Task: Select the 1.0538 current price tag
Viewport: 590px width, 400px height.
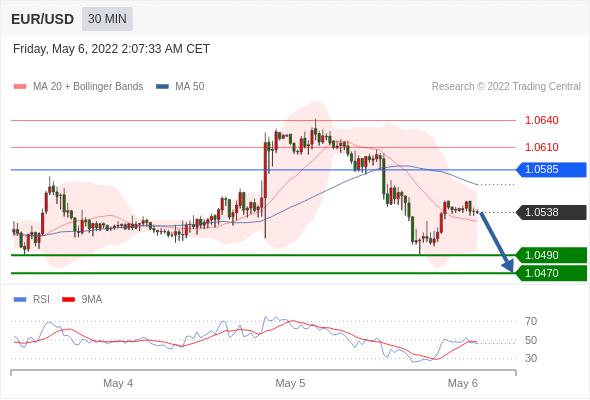Action: tap(552, 213)
